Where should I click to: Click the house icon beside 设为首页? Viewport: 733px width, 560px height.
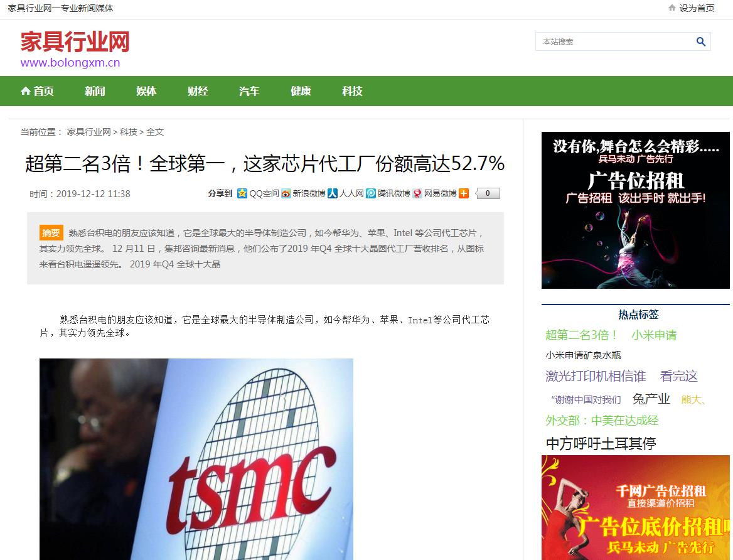672,8
